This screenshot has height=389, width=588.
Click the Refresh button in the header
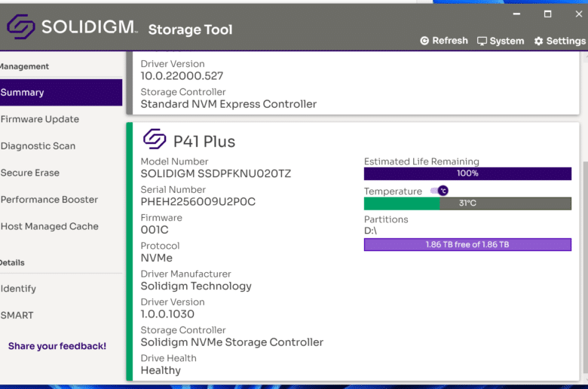444,41
